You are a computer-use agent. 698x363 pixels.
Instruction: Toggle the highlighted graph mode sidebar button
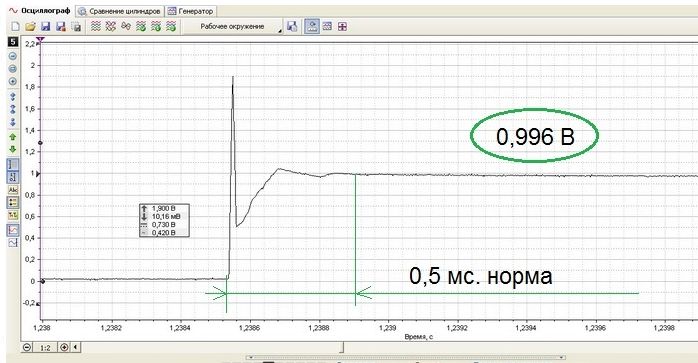point(13,230)
